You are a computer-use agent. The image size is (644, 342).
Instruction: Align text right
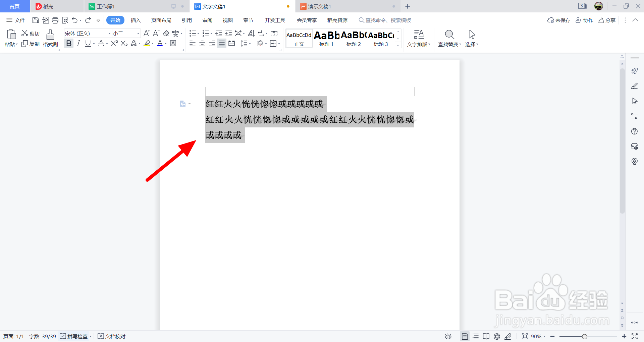pos(212,43)
